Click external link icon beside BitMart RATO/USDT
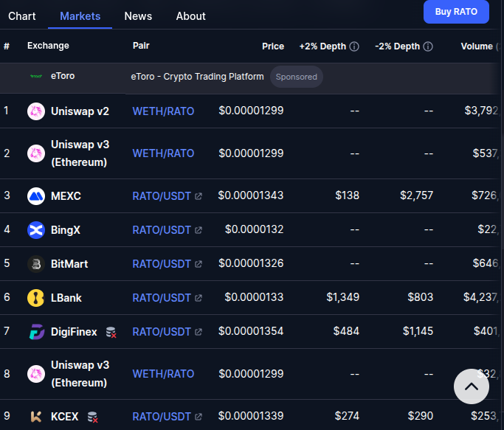Viewport: 504px width, 430px height. pos(199,264)
